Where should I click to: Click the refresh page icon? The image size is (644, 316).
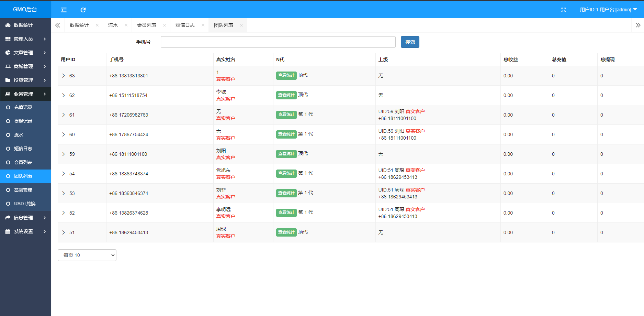[83, 10]
